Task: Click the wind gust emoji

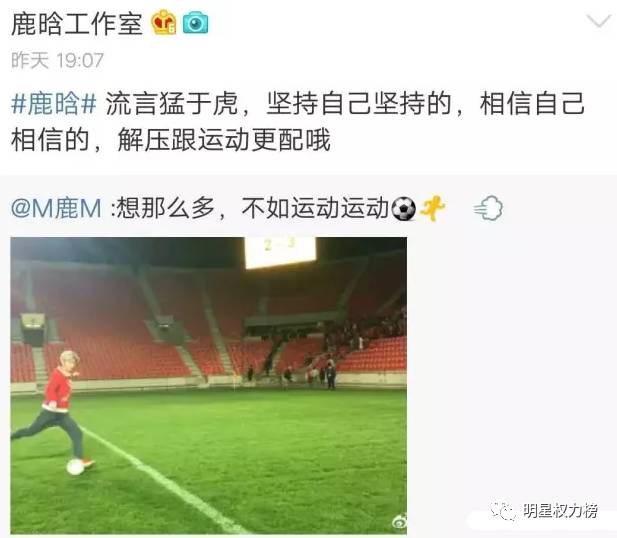Action: tap(488, 208)
